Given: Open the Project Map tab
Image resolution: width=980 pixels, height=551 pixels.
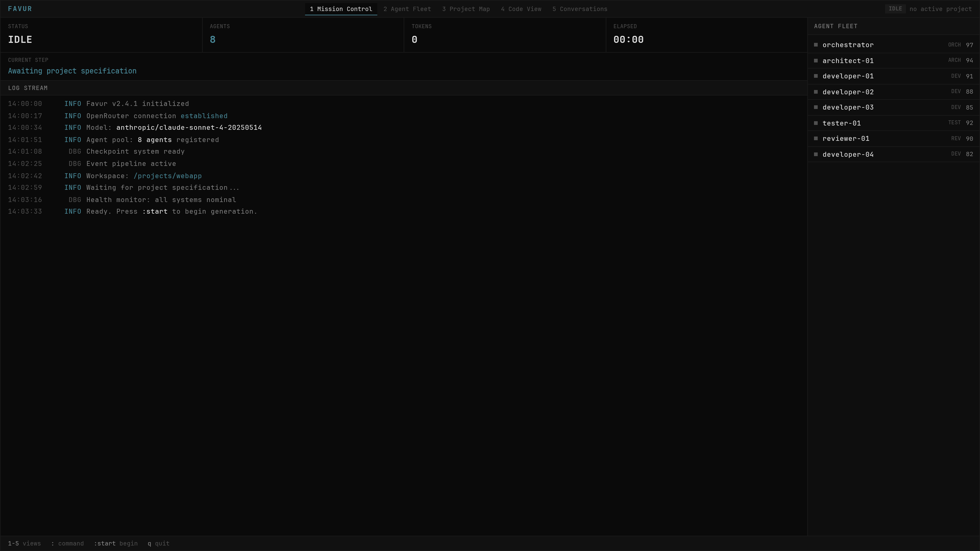Looking at the screenshot, I should click(x=466, y=9).
